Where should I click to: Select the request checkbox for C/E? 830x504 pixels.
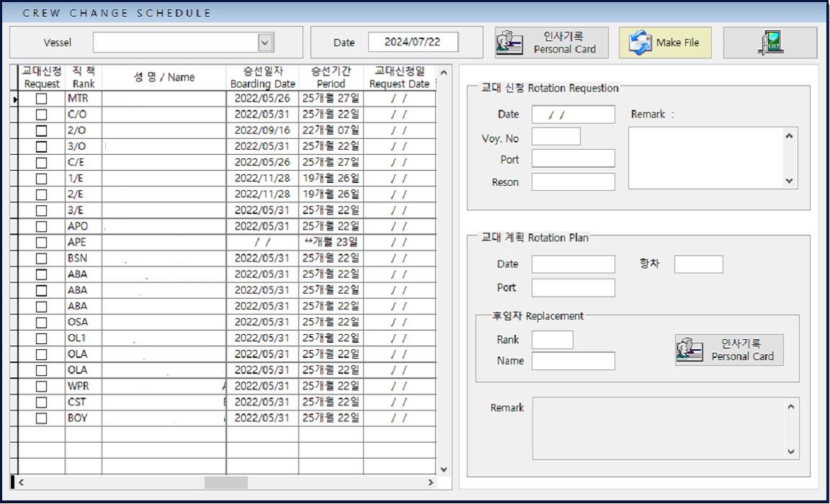41,162
